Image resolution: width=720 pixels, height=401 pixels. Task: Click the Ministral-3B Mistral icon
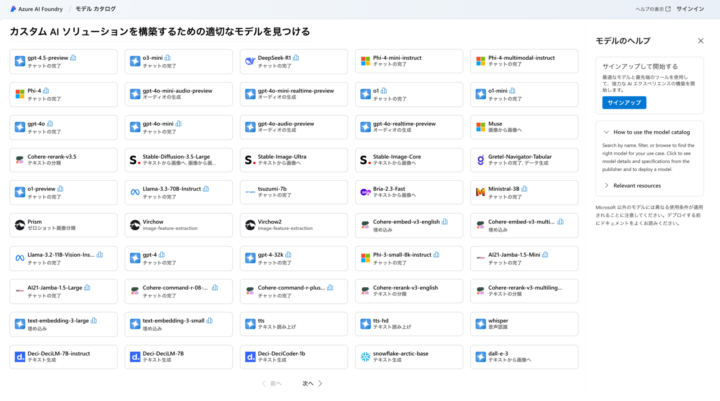[x=480, y=191]
